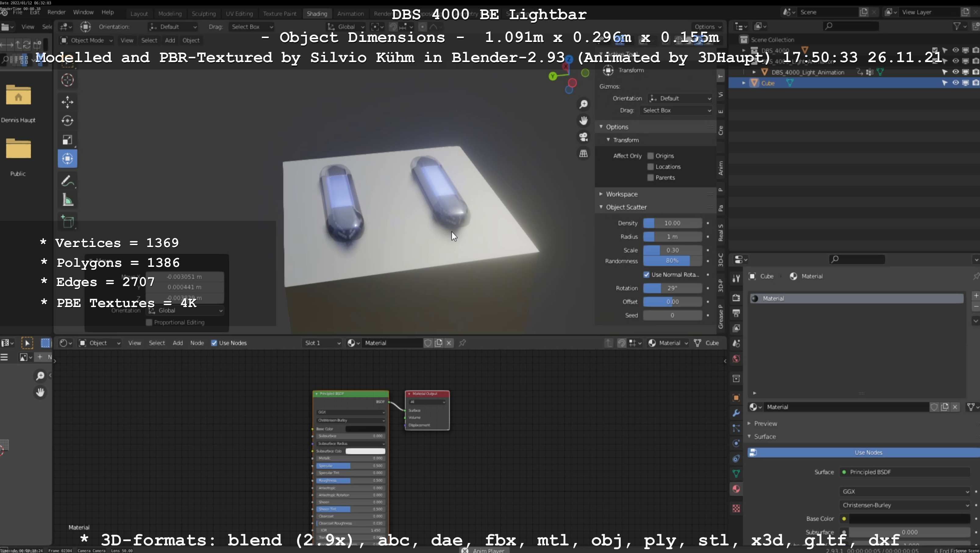Open the Texture properties checker icon

(x=736, y=509)
